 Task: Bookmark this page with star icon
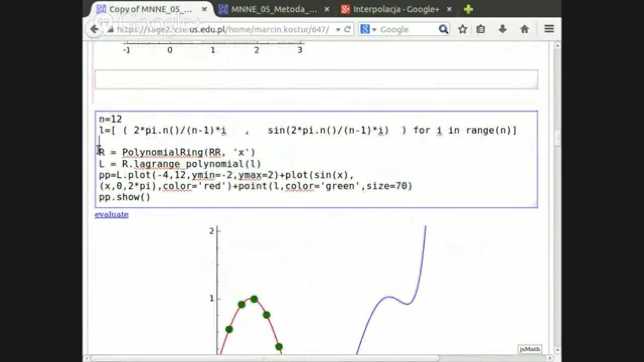coord(462,30)
